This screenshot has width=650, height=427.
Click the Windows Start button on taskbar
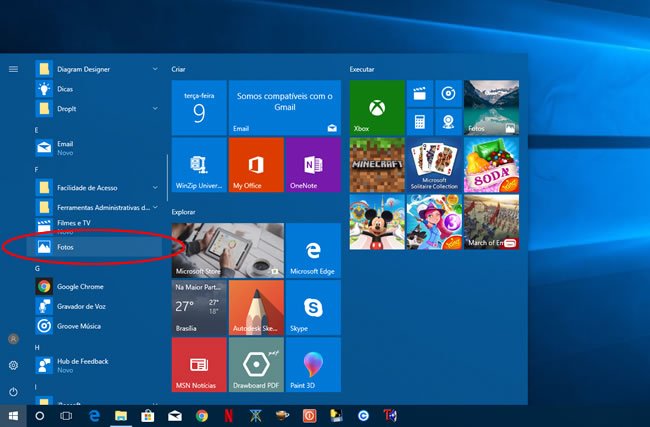[14, 415]
